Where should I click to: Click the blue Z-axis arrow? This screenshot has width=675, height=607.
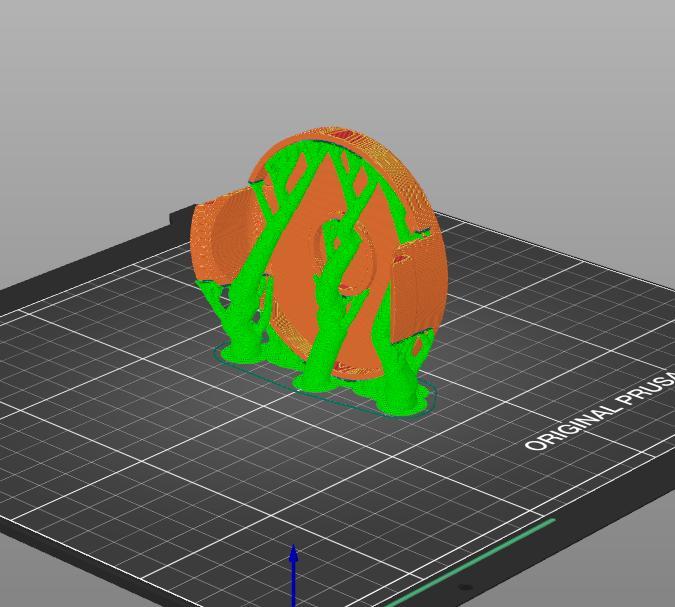(294, 575)
